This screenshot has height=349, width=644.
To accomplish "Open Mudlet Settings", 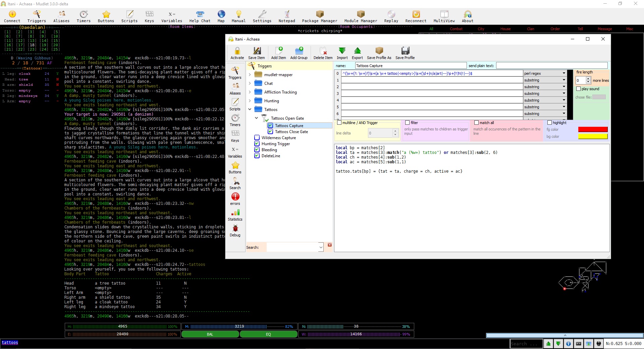I will [262, 16].
